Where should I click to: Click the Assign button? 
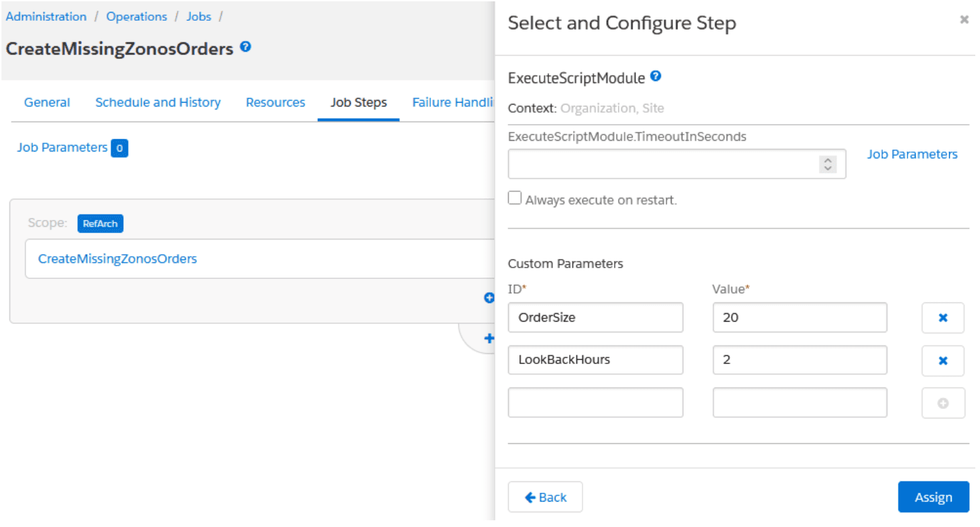click(x=933, y=497)
